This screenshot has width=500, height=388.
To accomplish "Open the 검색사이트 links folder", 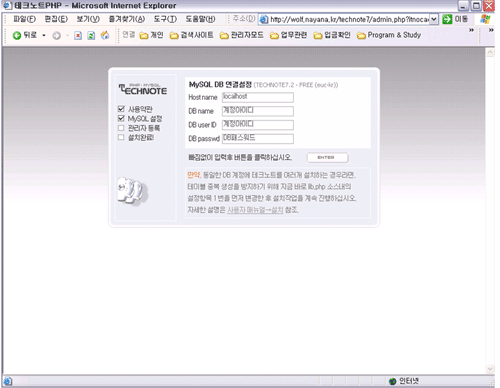I will 192,35.
